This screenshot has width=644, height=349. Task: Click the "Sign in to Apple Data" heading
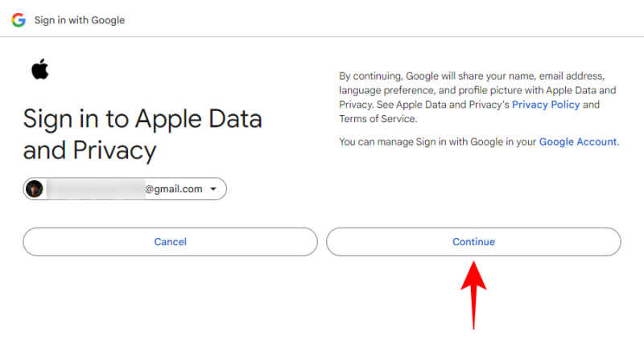tap(142, 119)
